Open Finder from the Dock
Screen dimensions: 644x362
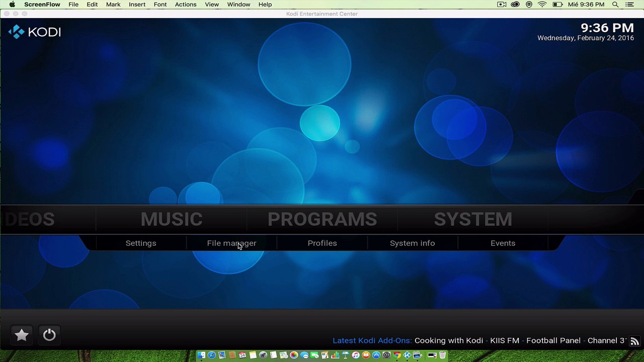(201, 355)
